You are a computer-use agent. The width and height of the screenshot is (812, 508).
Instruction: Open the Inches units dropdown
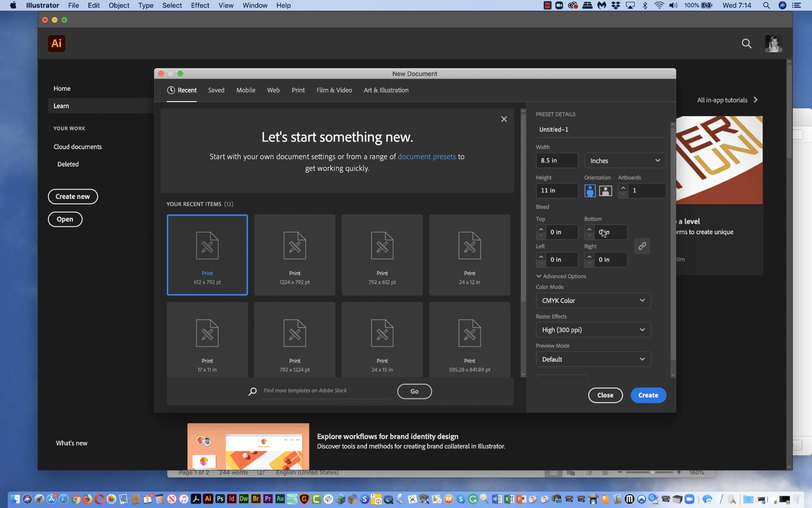pyautogui.click(x=625, y=161)
